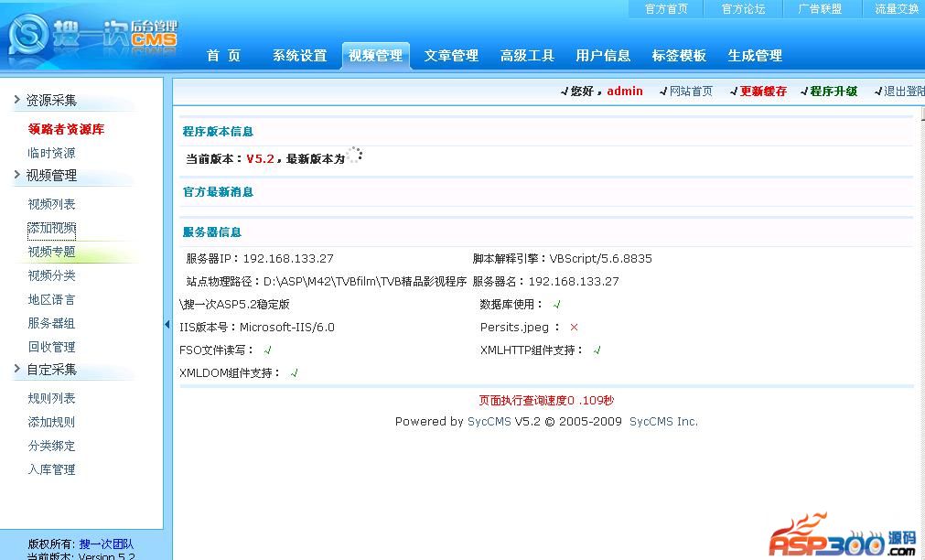Open 分类绑定 sidebar item
This screenshot has width=925, height=560.
[51, 446]
